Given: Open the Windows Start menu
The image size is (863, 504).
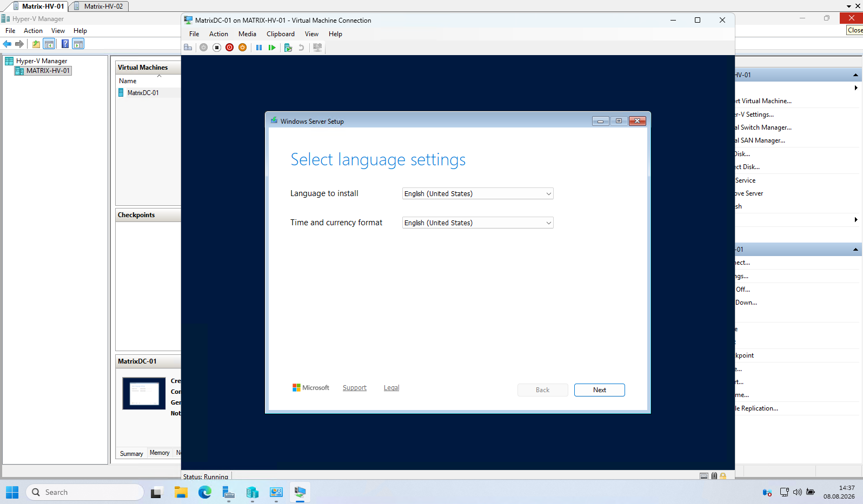Looking at the screenshot, I should click(x=12, y=492).
